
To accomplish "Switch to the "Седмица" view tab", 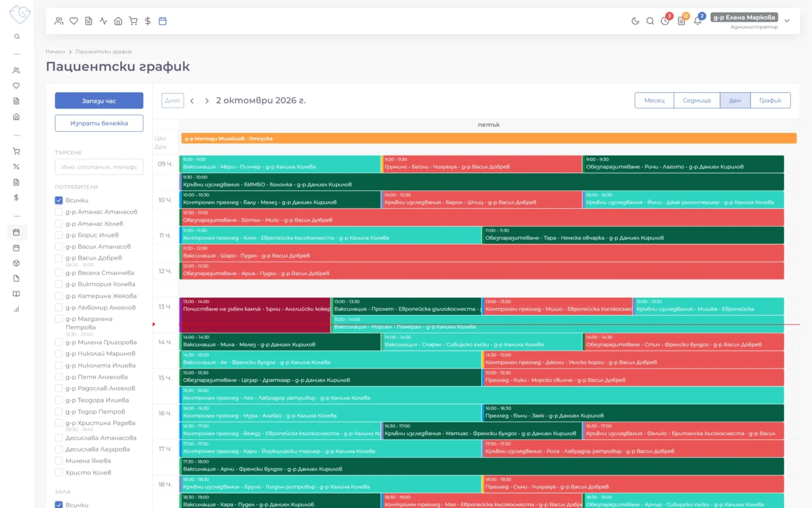I will coord(697,101).
